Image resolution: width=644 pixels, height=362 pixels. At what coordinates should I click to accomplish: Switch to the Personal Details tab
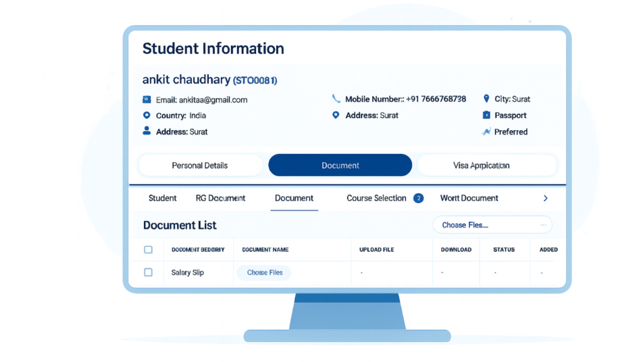200,165
